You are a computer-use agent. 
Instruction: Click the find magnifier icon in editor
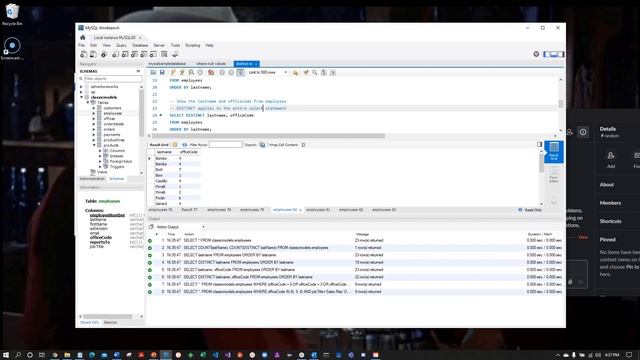click(315, 72)
